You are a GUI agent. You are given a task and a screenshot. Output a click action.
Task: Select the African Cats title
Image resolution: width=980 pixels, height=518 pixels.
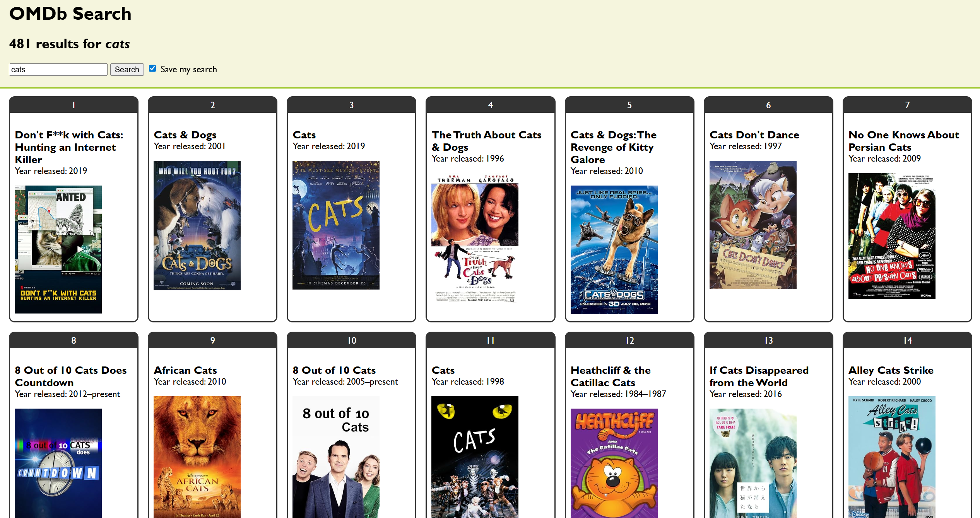click(x=185, y=370)
